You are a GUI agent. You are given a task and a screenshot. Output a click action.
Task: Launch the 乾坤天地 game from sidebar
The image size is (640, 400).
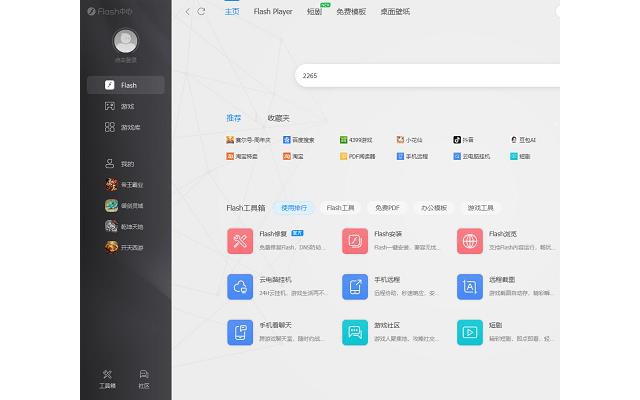pyautogui.click(x=126, y=226)
